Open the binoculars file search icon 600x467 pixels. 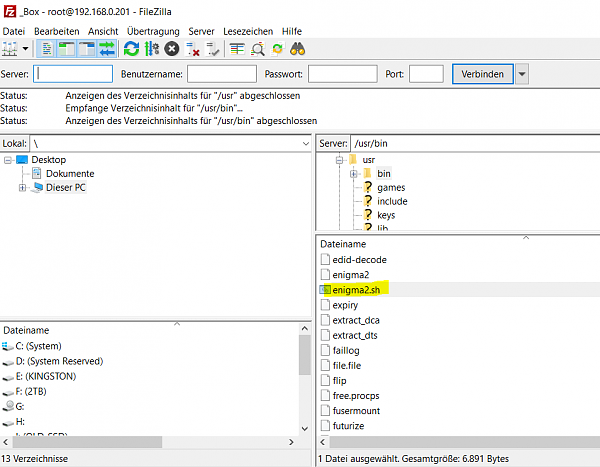click(298, 48)
